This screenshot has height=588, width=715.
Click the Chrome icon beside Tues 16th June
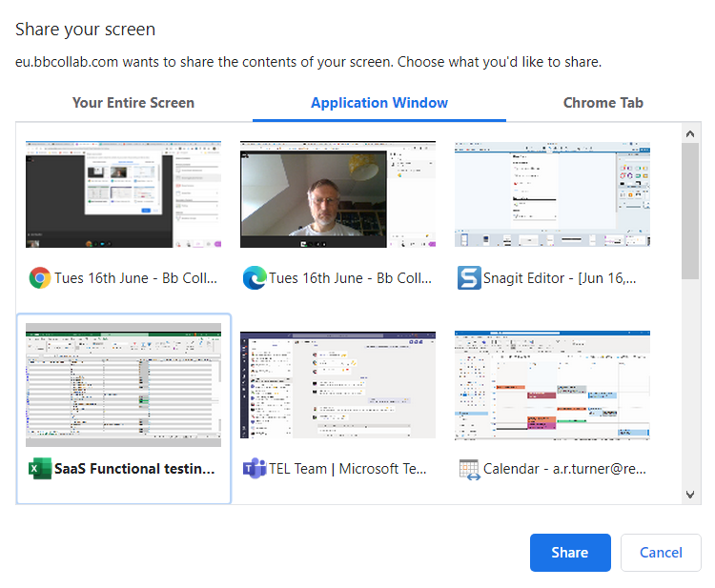pos(39,278)
